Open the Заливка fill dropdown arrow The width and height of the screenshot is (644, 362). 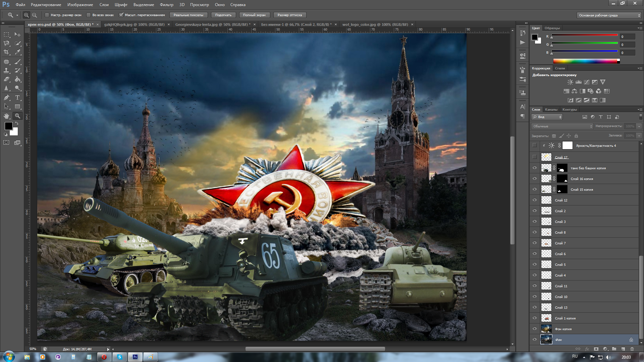pos(639,136)
